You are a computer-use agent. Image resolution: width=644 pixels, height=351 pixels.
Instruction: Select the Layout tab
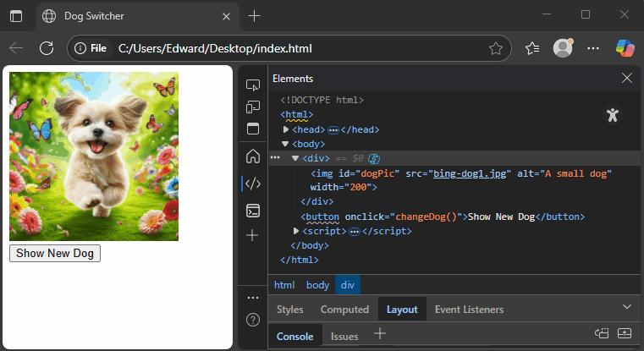point(402,309)
